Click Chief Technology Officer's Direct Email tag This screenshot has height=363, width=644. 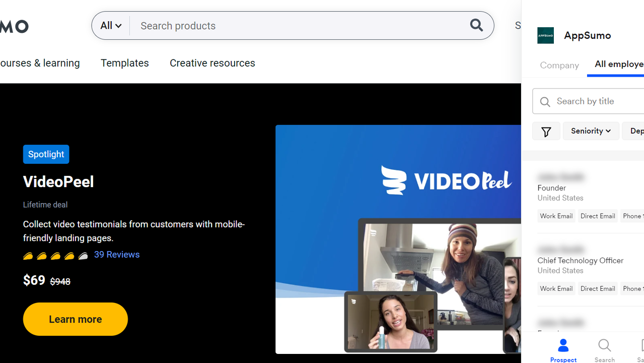pyautogui.click(x=597, y=289)
